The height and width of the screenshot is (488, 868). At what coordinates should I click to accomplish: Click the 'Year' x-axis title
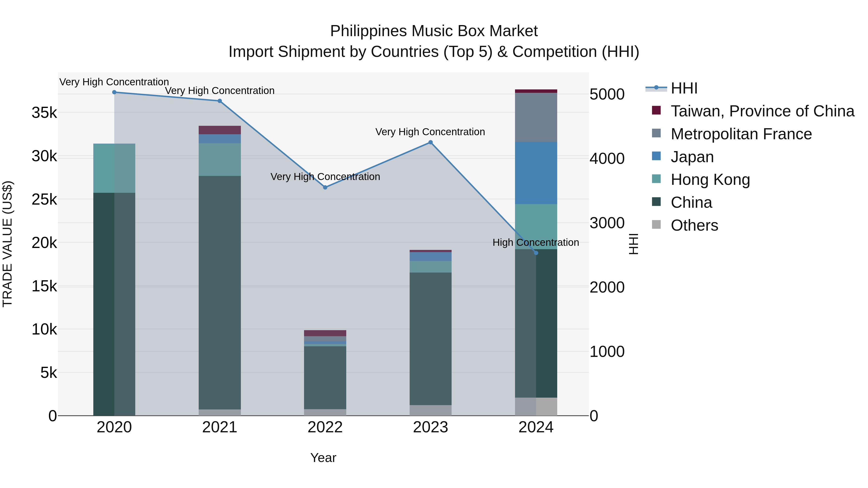tap(323, 458)
